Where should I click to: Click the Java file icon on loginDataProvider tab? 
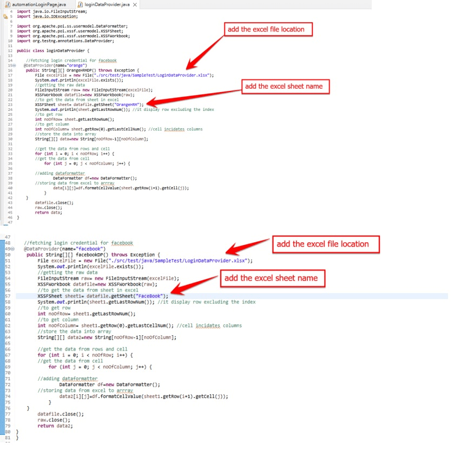click(x=80, y=4)
